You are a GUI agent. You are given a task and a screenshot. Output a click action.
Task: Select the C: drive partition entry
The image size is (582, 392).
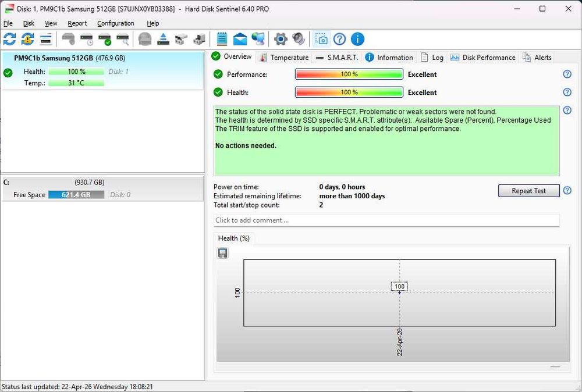click(x=102, y=189)
